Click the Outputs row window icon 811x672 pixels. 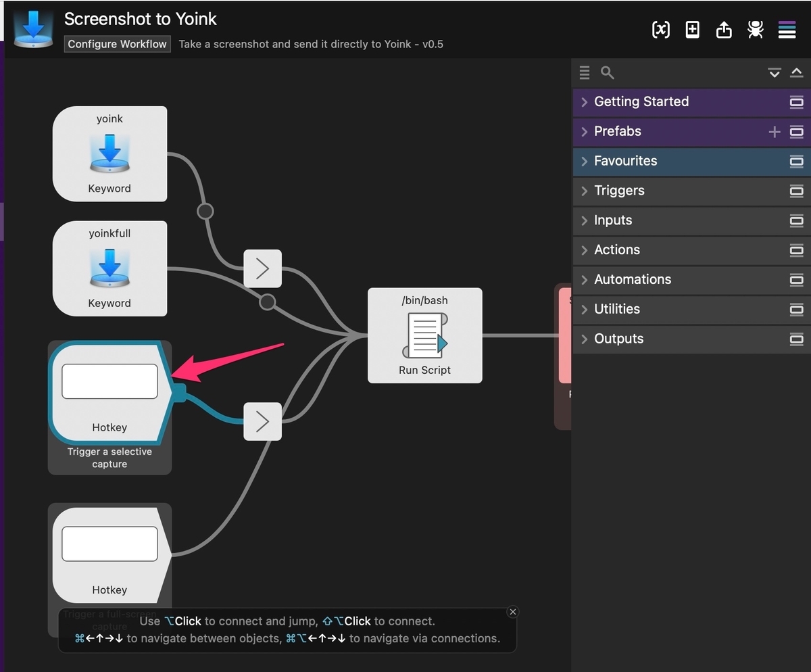797,339
